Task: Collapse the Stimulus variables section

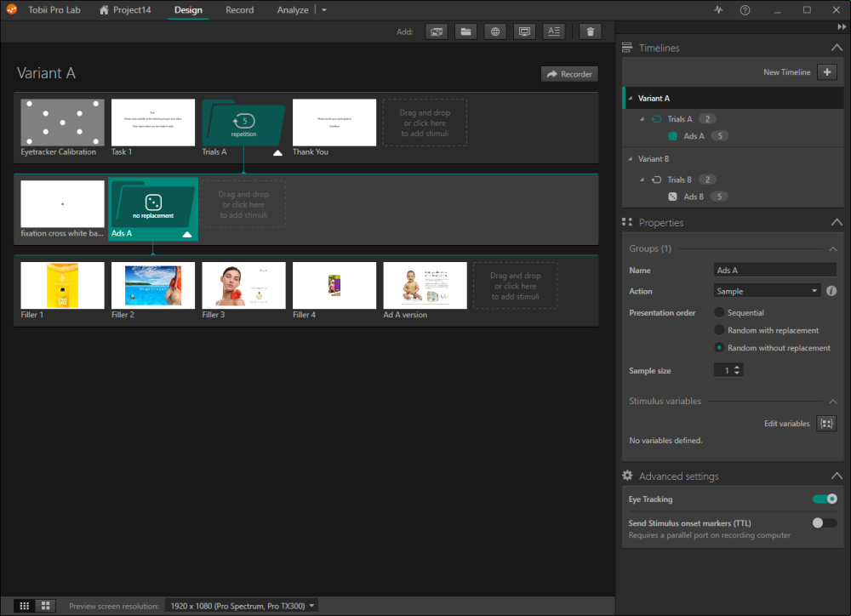Action: tap(833, 401)
